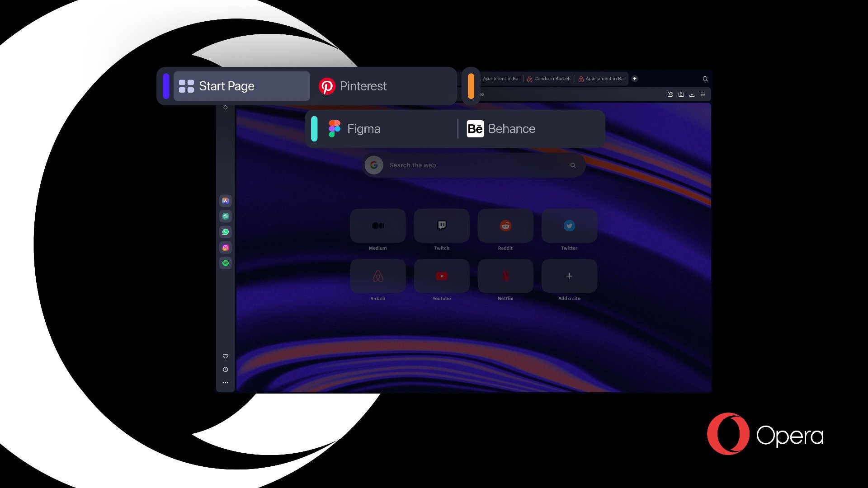The width and height of the screenshot is (868, 488).
Task: Click the Add a site tile
Action: pos(569,276)
